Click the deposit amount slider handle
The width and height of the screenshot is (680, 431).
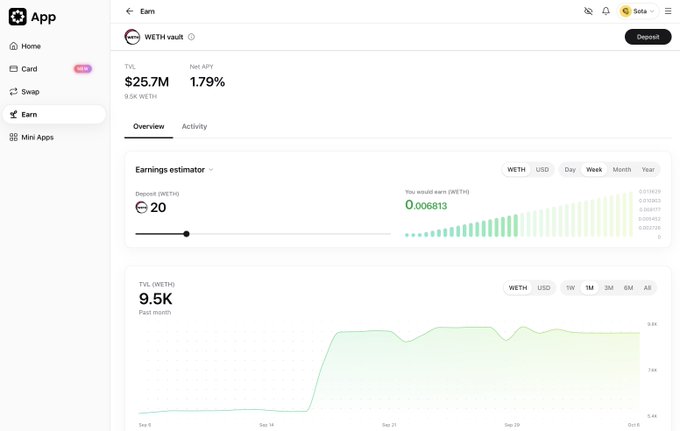(186, 234)
